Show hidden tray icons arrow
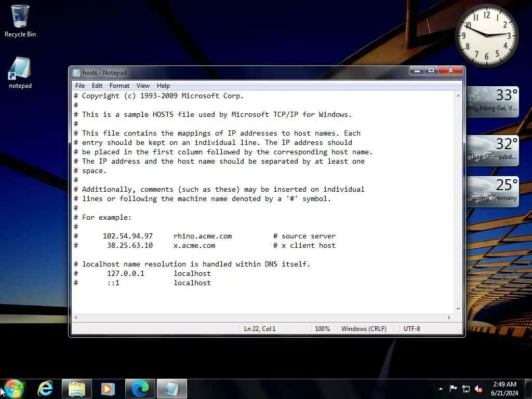Viewport: 532px width, 399px height. pos(441,389)
